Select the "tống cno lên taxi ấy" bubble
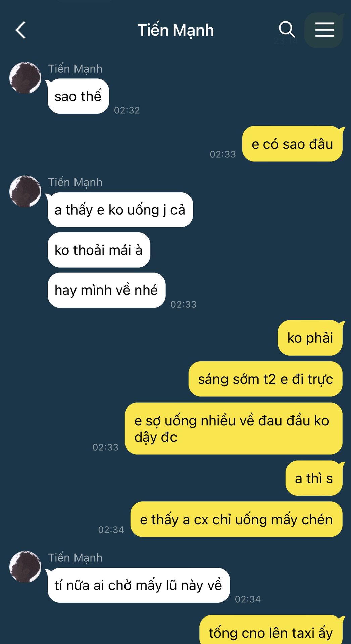351x644 pixels. [x=271, y=631]
